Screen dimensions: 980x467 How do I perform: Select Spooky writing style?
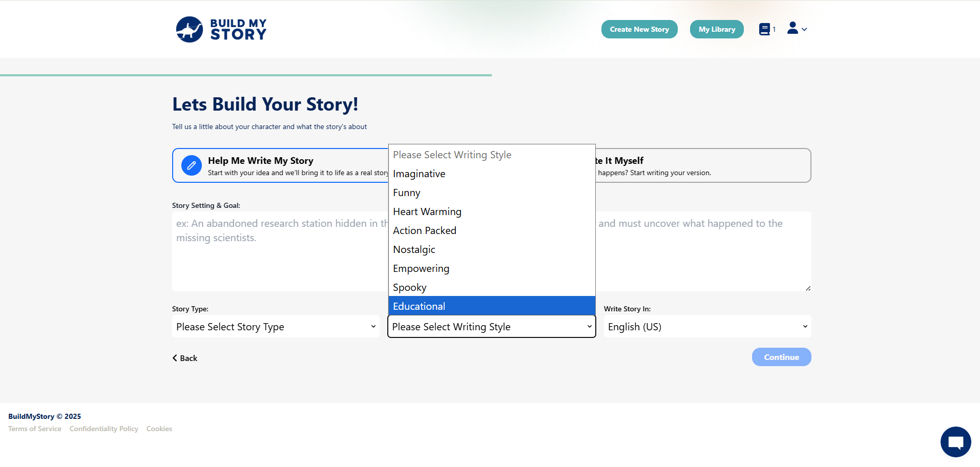(410, 288)
